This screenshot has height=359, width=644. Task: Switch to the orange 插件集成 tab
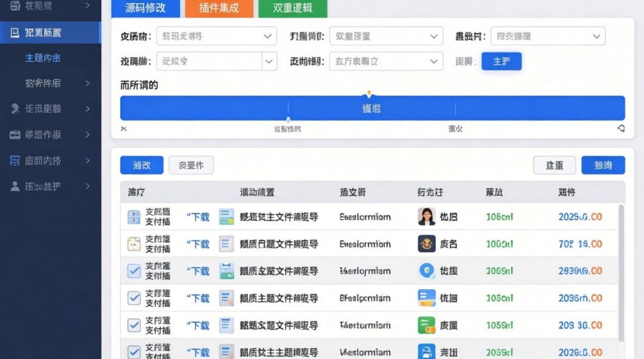(218, 8)
